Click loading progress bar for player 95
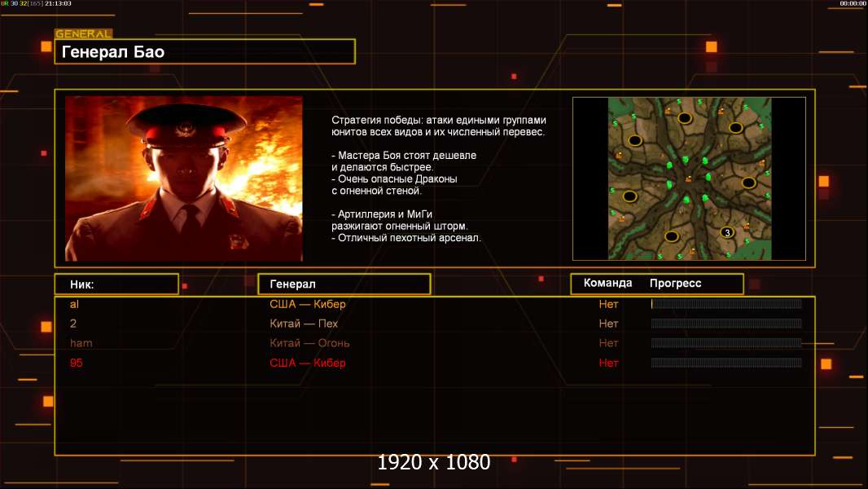Image resolution: width=868 pixels, height=489 pixels. pos(726,363)
